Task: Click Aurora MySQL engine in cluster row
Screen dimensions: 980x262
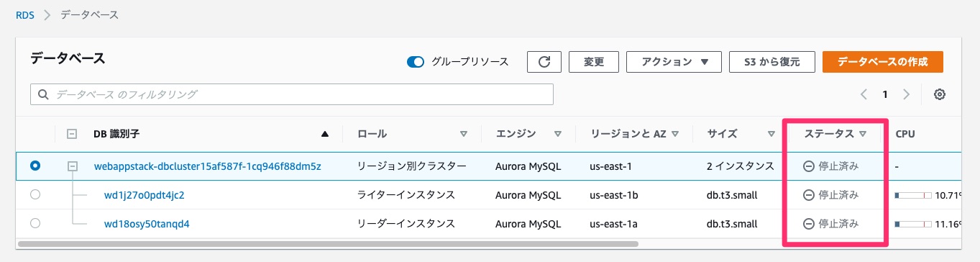Action: point(529,166)
